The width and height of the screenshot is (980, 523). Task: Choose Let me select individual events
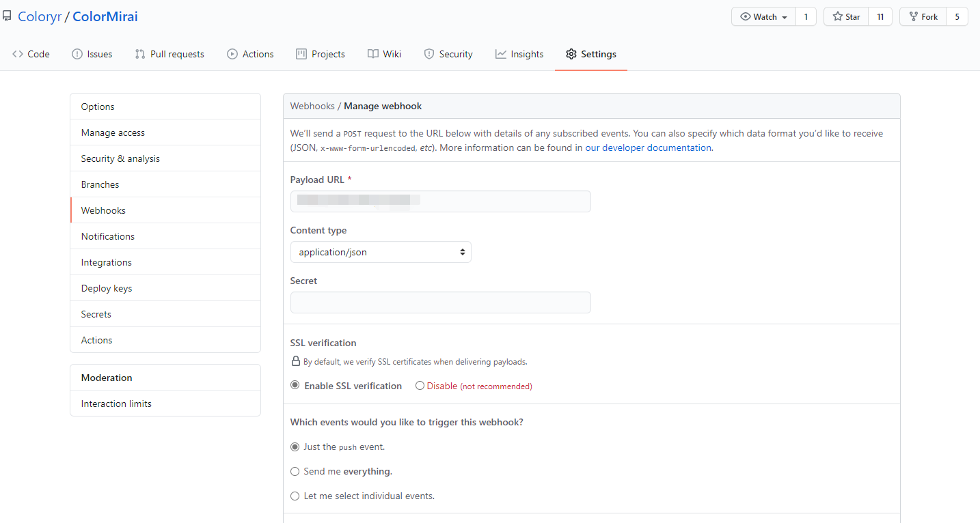(295, 496)
